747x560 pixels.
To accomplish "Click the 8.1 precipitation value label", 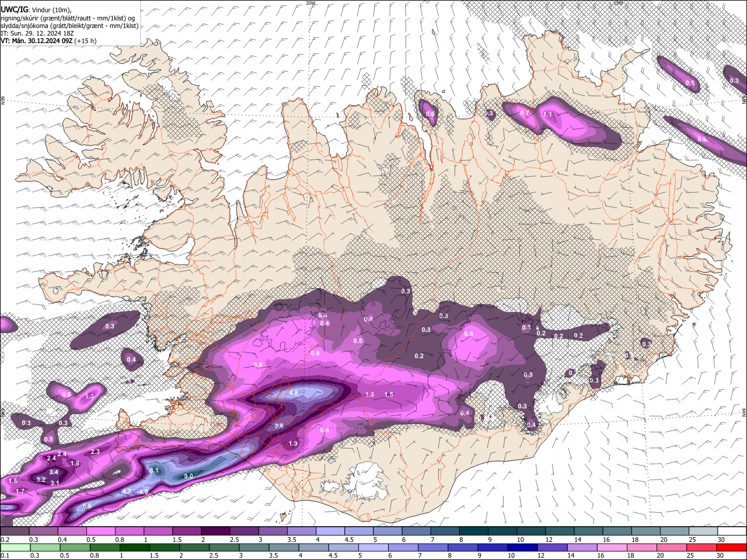I will (155, 470).
